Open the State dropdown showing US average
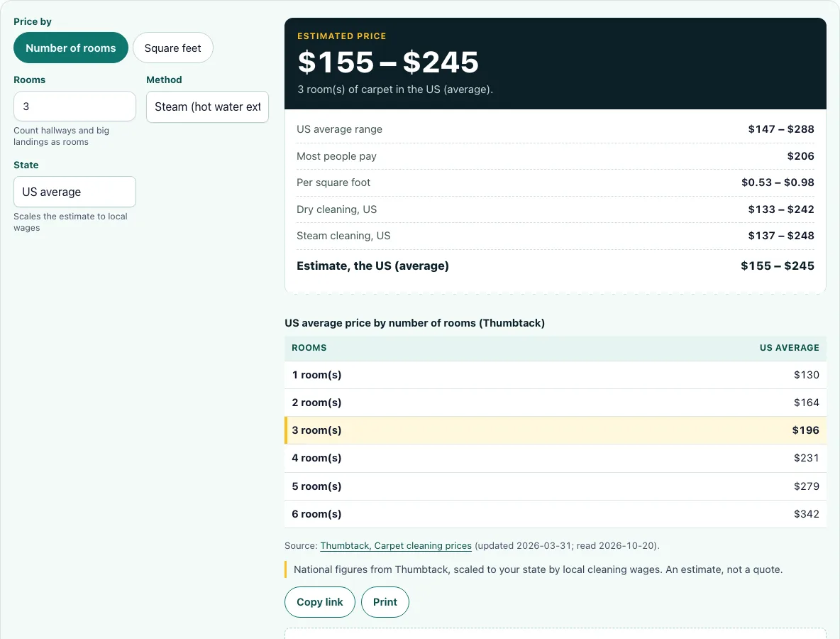This screenshot has width=840, height=639. coord(74,192)
